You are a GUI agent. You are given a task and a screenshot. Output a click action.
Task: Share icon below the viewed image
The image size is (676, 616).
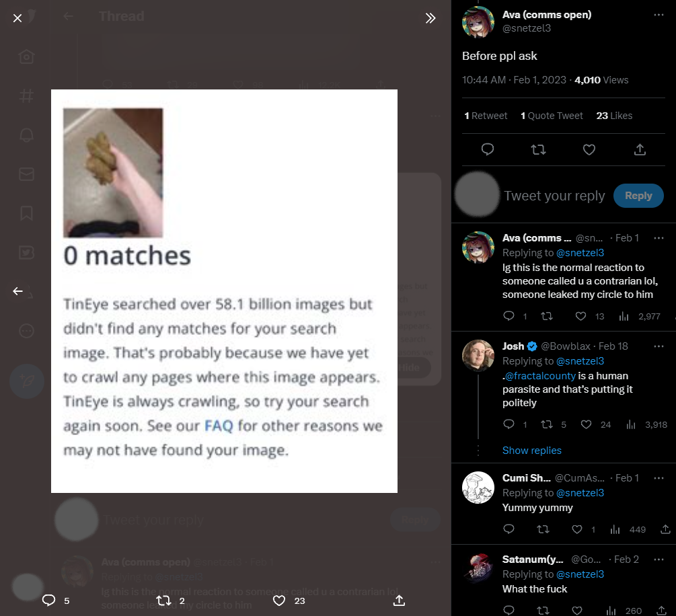[400, 601]
